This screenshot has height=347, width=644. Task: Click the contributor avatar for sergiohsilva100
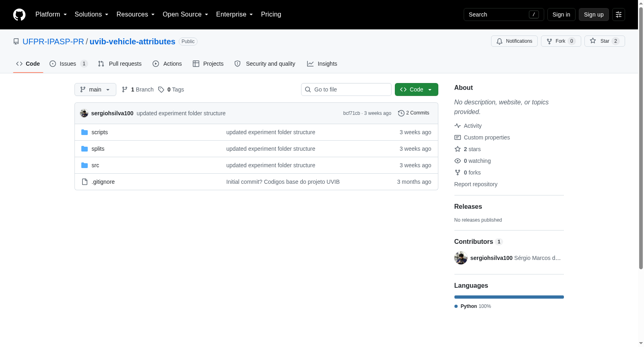point(461,258)
